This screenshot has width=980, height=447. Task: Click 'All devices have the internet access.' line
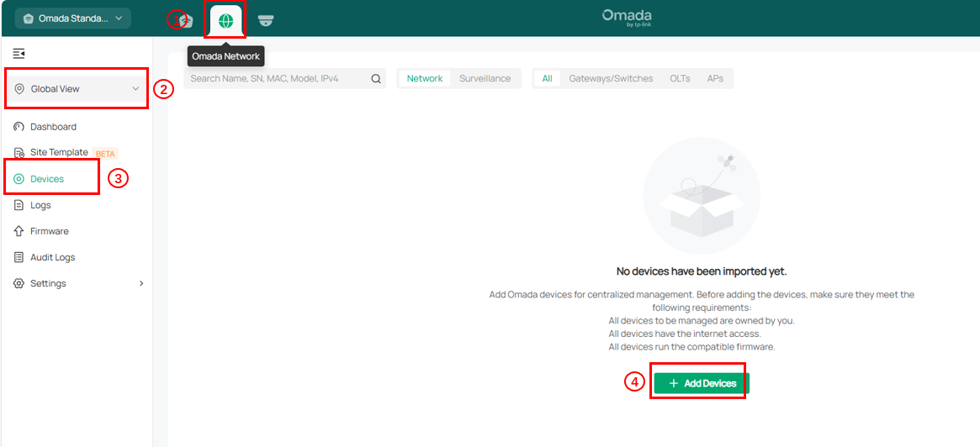pos(685,334)
